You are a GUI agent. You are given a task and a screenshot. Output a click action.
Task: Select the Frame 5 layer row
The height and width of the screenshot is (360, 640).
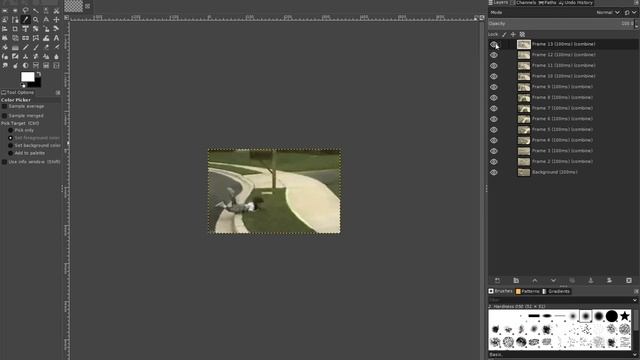click(563, 129)
